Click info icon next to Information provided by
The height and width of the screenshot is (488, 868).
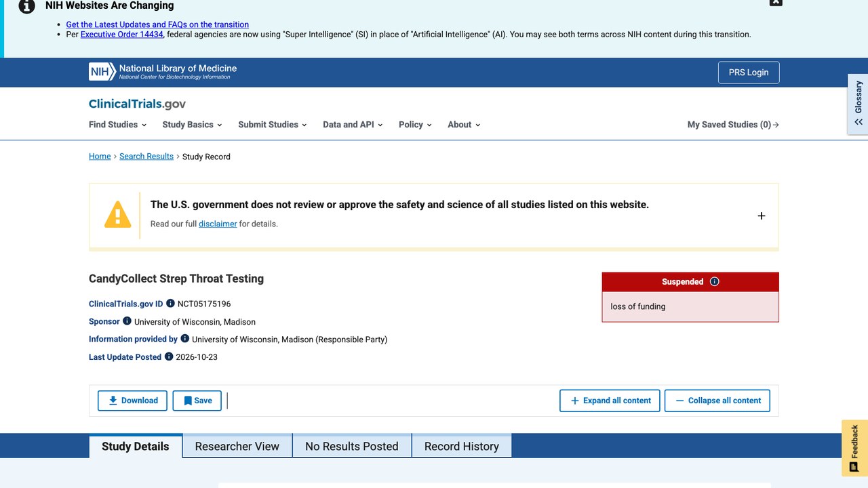pyautogui.click(x=184, y=338)
